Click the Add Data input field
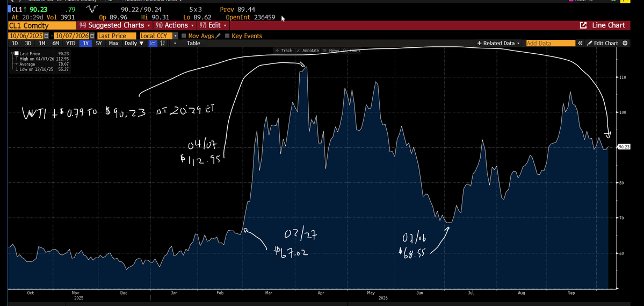The height and width of the screenshot is (306, 644). coord(551,43)
